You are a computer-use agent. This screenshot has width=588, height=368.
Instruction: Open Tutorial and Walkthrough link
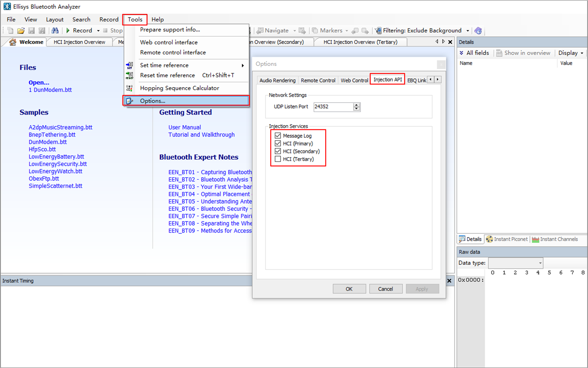(201, 135)
